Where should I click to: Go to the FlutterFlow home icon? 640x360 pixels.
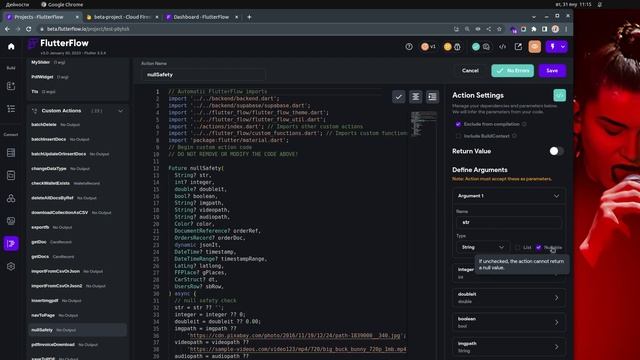(x=11, y=47)
